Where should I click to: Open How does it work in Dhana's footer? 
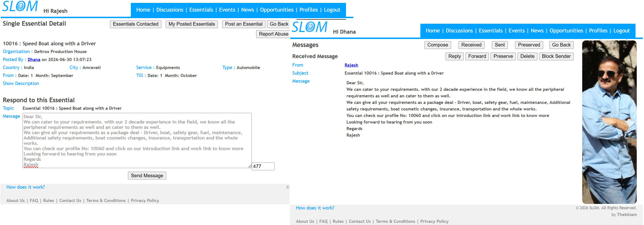315,208
